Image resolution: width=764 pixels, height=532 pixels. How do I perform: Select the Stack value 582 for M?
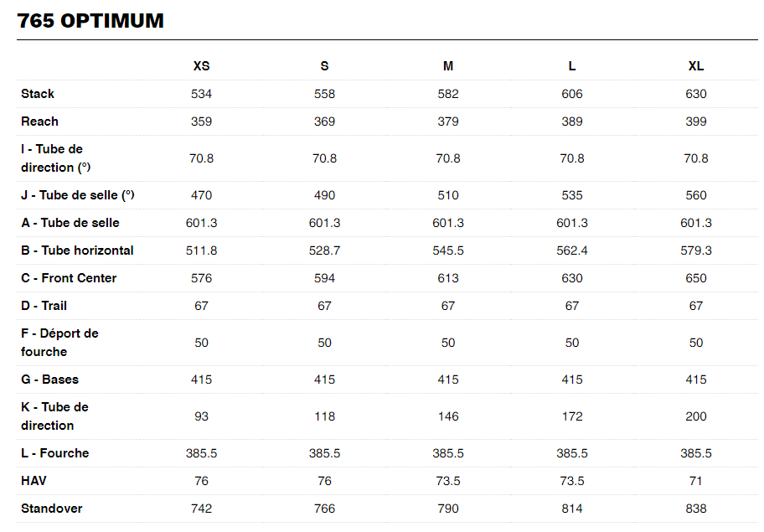(448, 94)
